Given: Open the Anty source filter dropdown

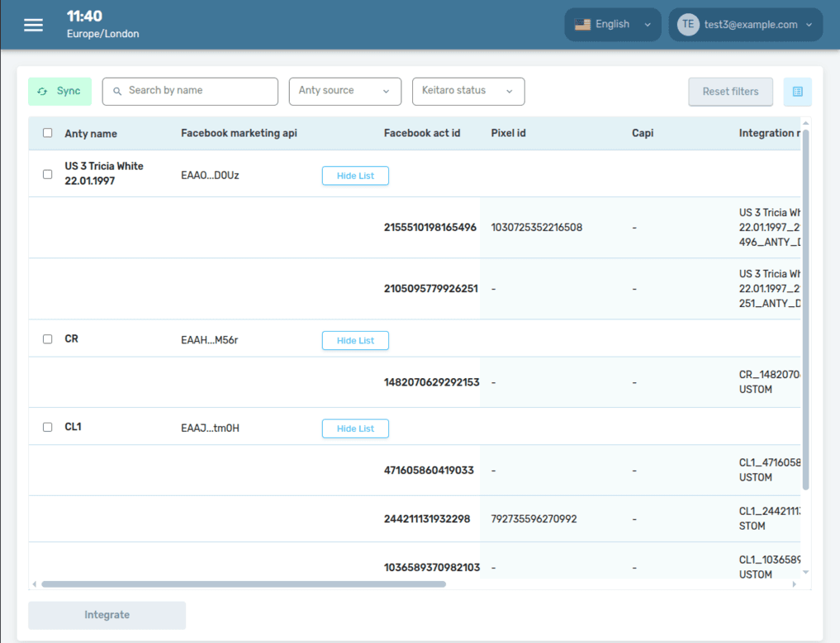Looking at the screenshot, I should [345, 91].
